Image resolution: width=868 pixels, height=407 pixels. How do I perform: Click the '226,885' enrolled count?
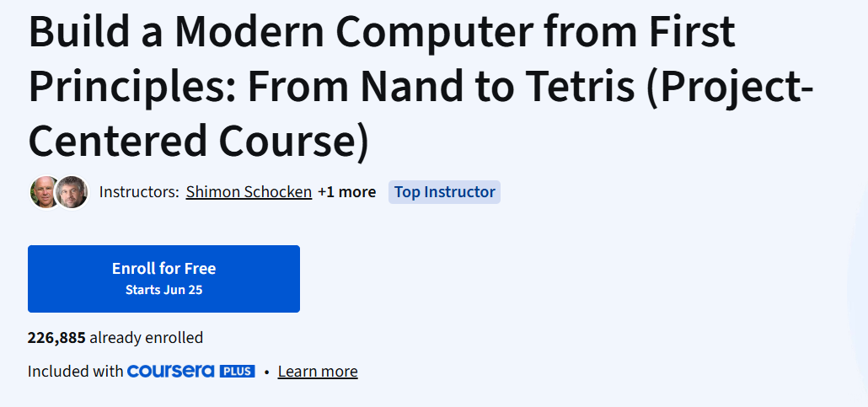[56, 338]
